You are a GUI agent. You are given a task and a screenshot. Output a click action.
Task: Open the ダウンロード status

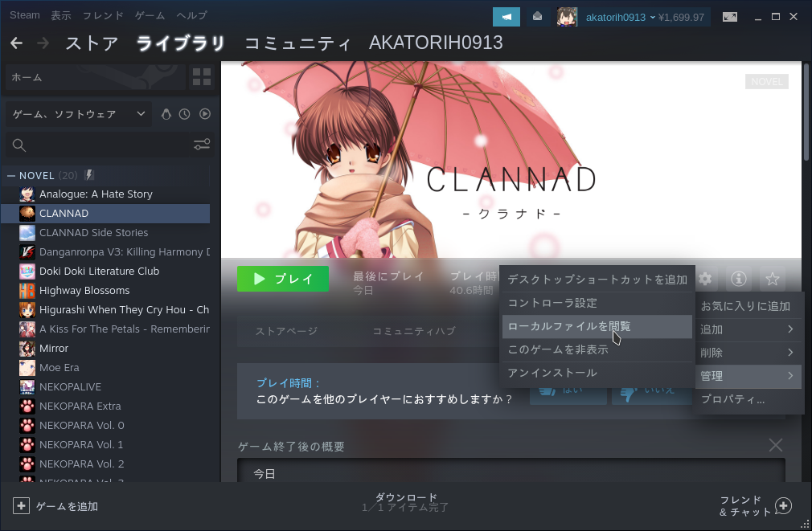point(405,502)
